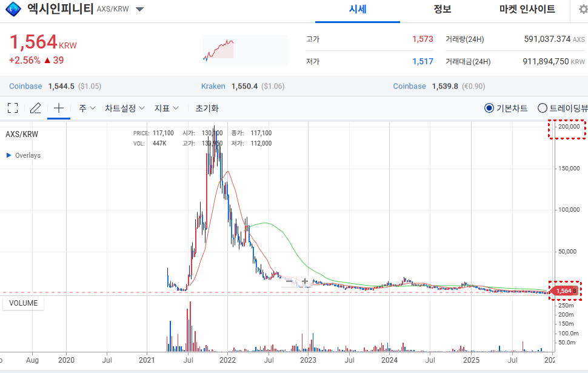Click the 초기화 reset button
The image size is (588, 373).
(x=207, y=109)
